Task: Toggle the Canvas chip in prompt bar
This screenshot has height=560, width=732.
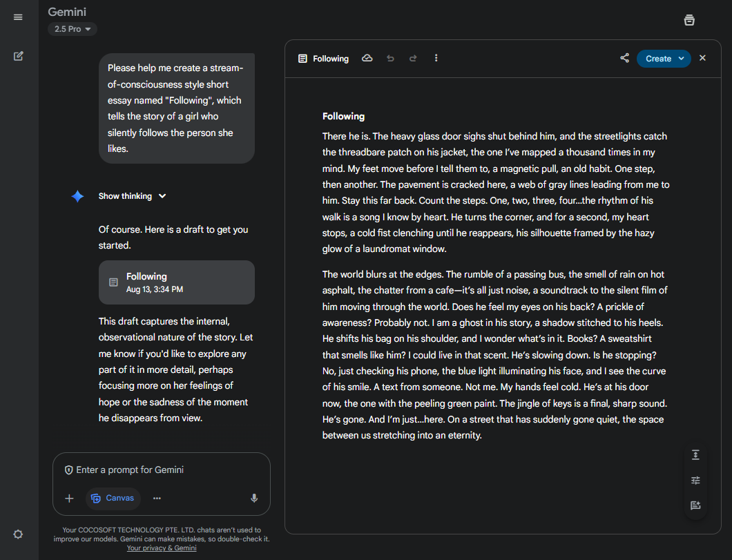Action: pyautogui.click(x=113, y=498)
